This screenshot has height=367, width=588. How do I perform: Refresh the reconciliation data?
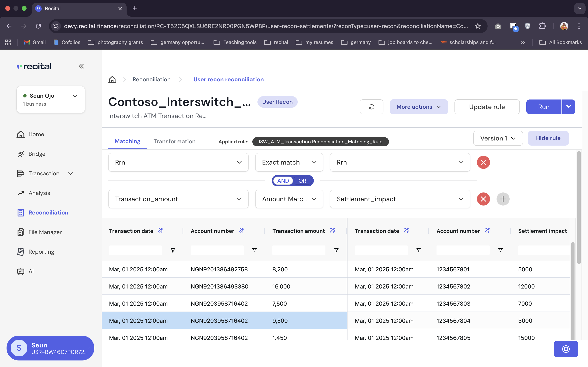[x=371, y=107]
